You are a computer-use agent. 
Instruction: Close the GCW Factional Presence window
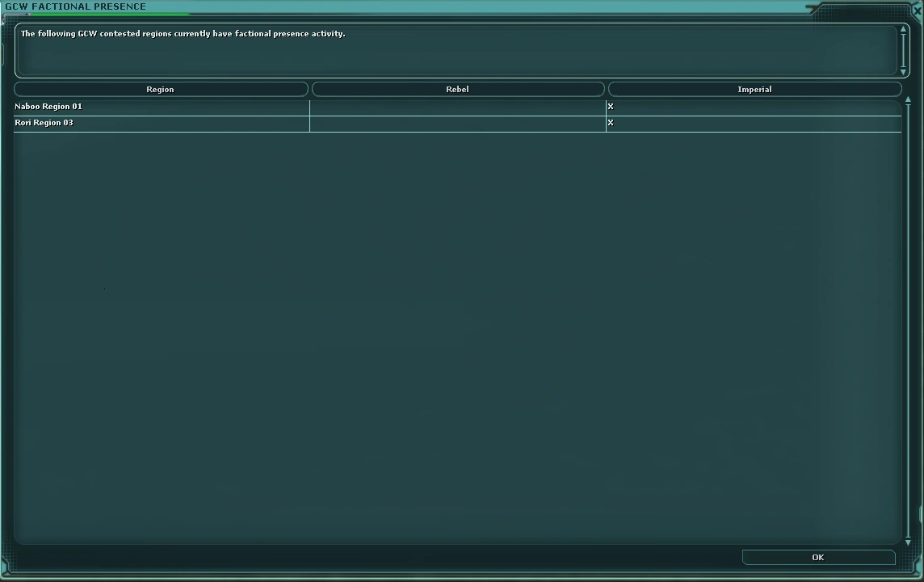coord(917,10)
